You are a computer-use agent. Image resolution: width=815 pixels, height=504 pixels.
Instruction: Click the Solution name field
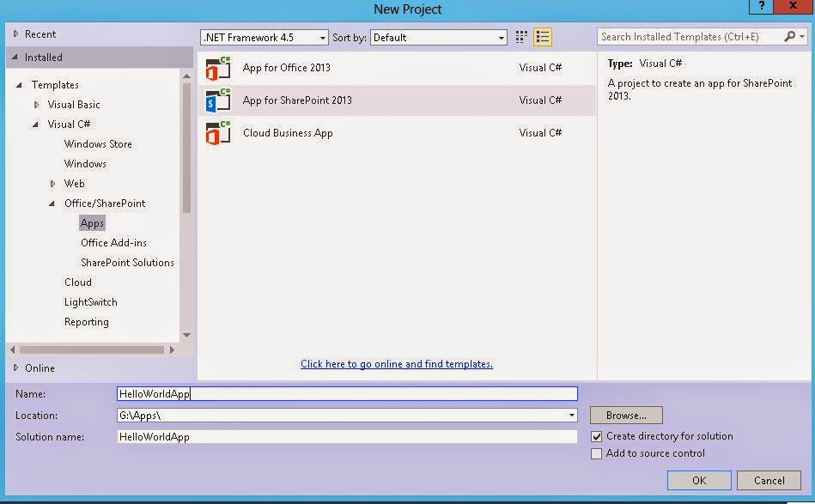click(x=347, y=437)
